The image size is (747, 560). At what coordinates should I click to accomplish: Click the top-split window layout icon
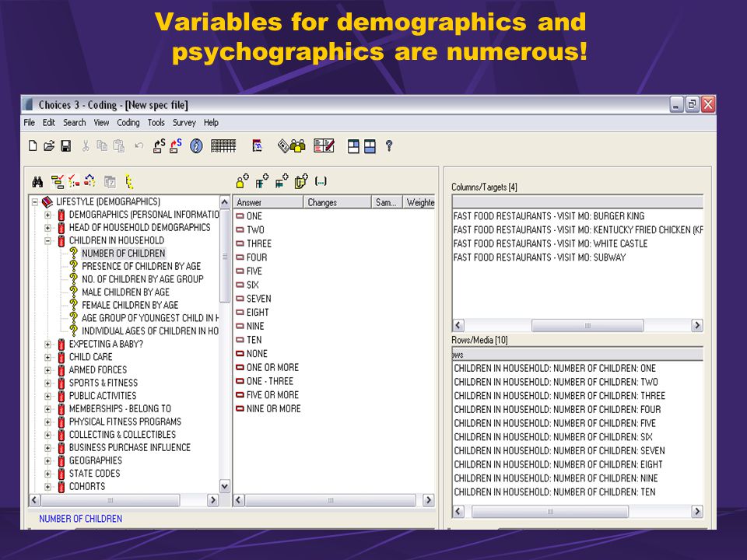click(x=353, y=146)
